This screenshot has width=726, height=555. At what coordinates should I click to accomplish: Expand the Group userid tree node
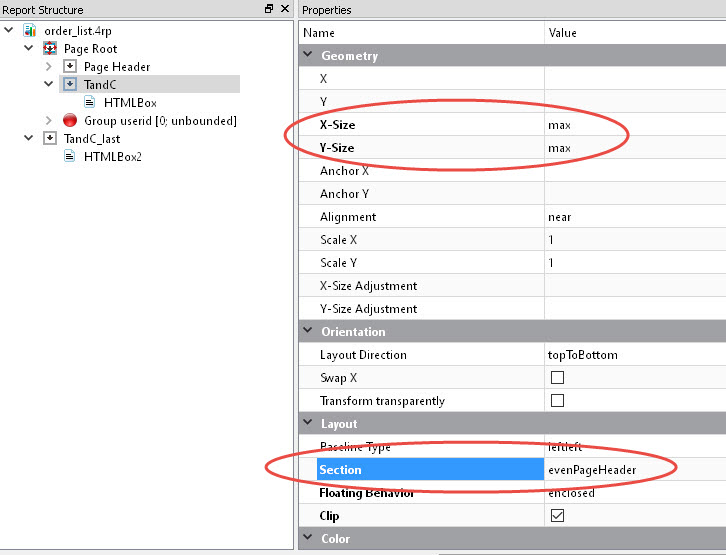tap(49, 120)
